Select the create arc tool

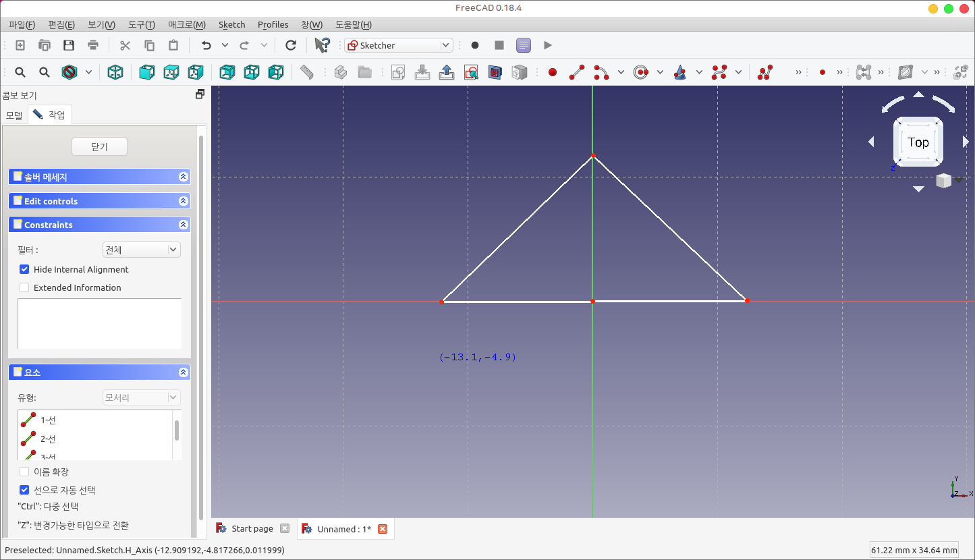pyautogui.click(x=601, y=72)
